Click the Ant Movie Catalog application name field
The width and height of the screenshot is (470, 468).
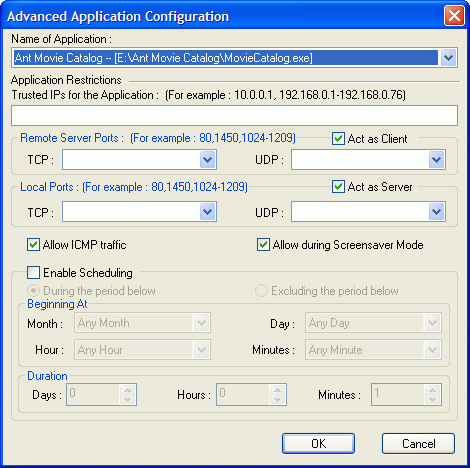[226, 58]
